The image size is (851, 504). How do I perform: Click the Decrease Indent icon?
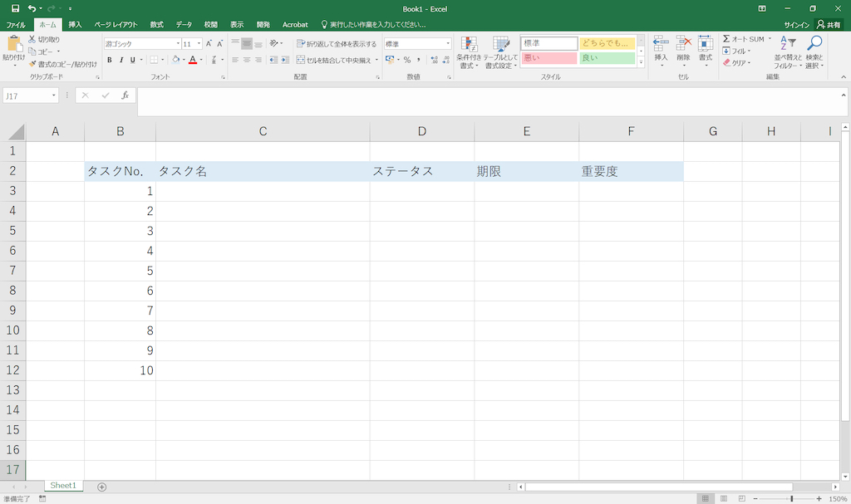click(273, 60)
